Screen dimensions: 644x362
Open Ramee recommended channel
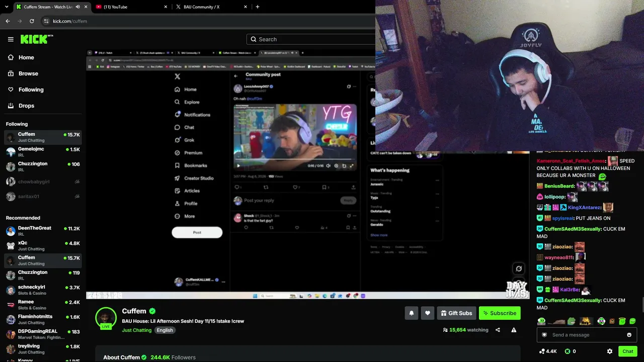43,305
